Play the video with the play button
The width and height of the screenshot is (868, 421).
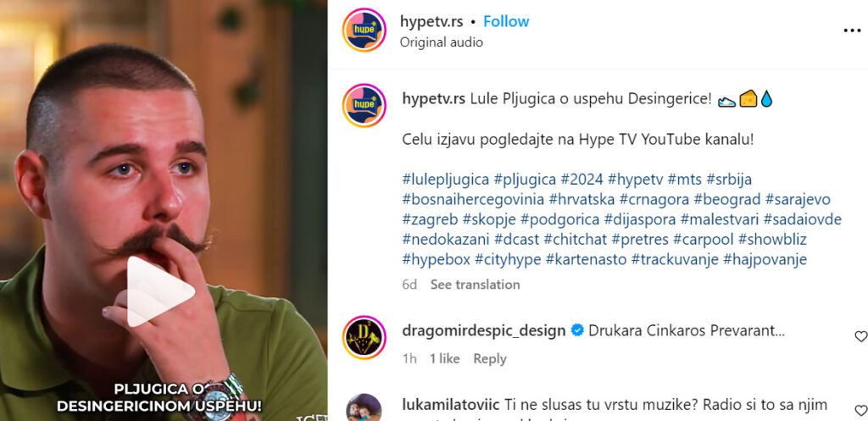[x=160, y=291]
